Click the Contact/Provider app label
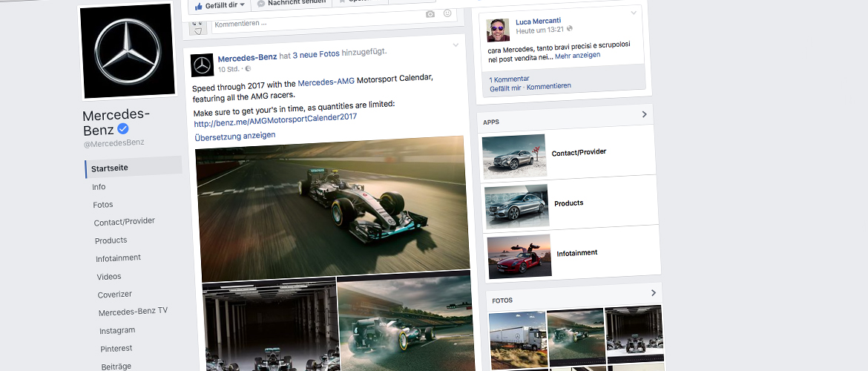Screen dimensions: 868x371 579,152
